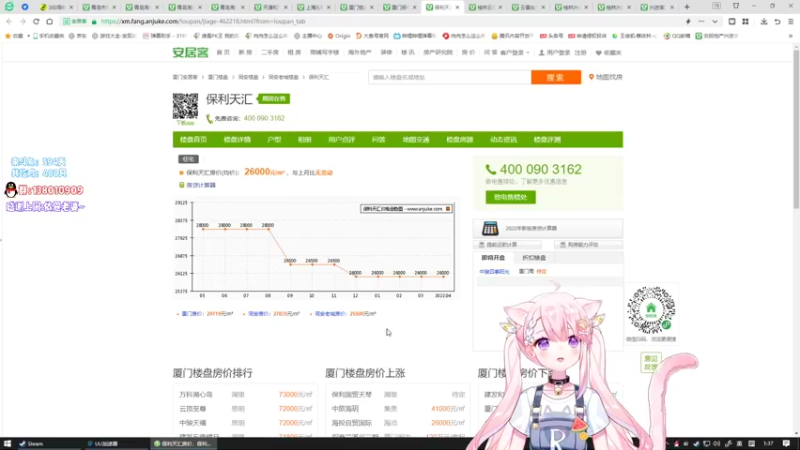Click the 用户登录 link
The width and height of the screenshot is (800, 450).
pos(554,53)
